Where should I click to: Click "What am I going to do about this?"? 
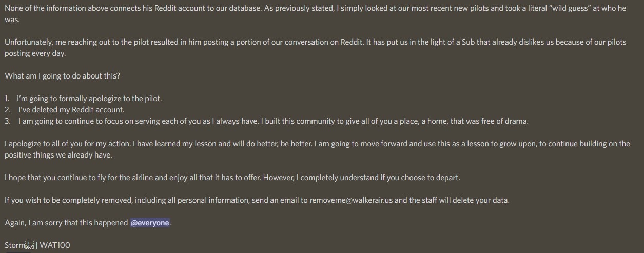point(63,75)
